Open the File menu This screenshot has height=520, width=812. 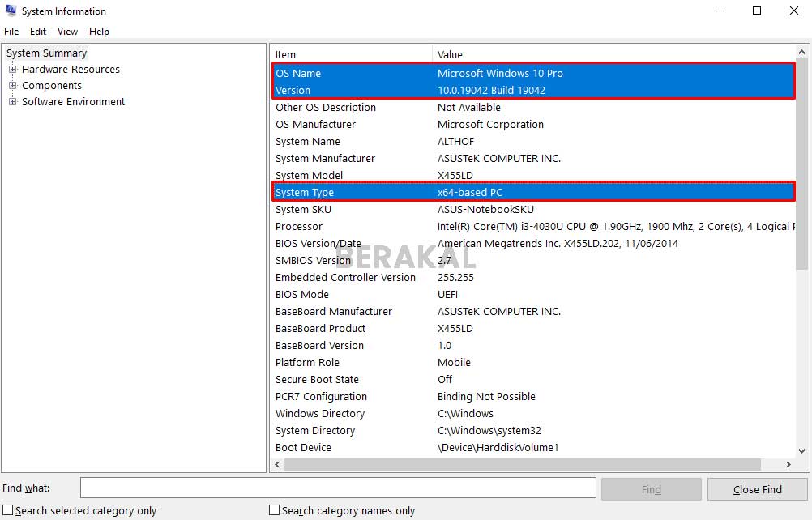[x=11, y=32]
